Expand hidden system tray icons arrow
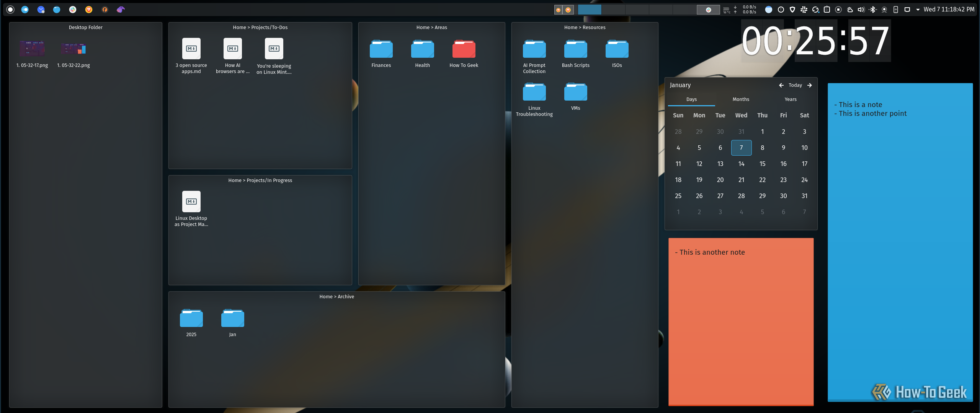The width and height of the screenshot is (980, 413). [x=918, y=10]
